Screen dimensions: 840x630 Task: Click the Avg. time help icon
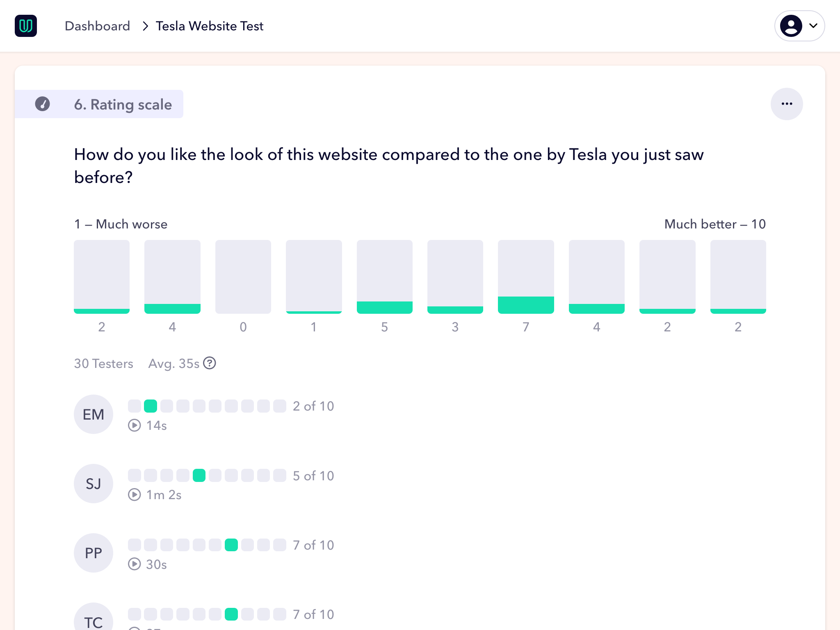pyautogui.click(x=210, y=363)
